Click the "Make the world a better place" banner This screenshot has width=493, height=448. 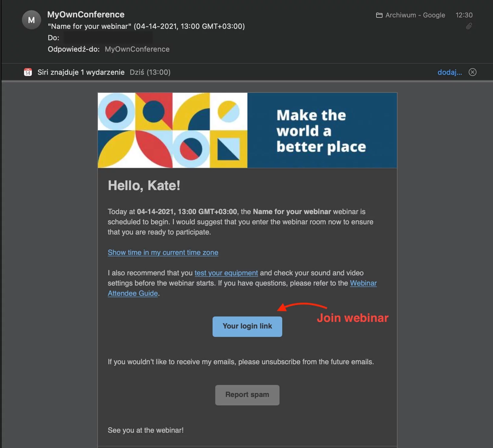click(x=247, y=130)
